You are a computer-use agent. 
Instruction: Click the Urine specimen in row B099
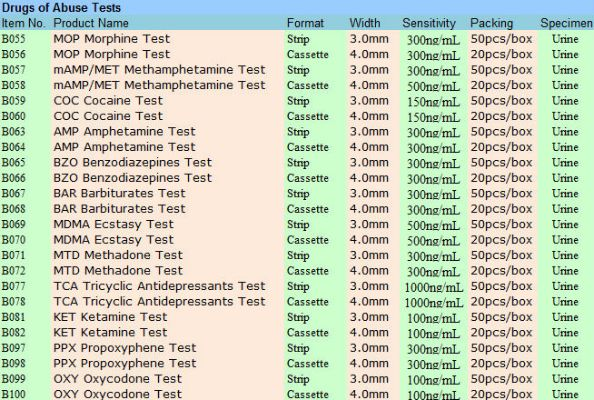565,379
